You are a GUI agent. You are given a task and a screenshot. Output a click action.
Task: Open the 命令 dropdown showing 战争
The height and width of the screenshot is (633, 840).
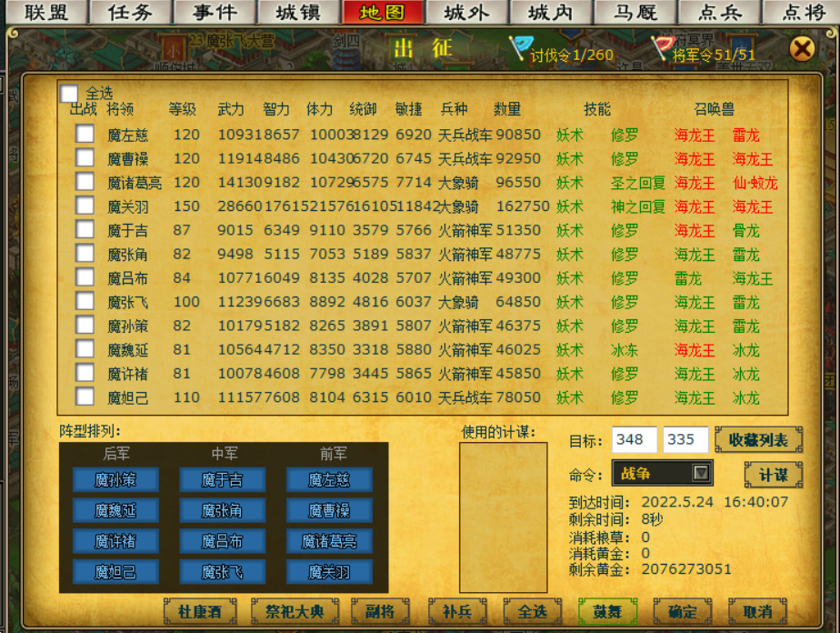(x=662, y=473)
